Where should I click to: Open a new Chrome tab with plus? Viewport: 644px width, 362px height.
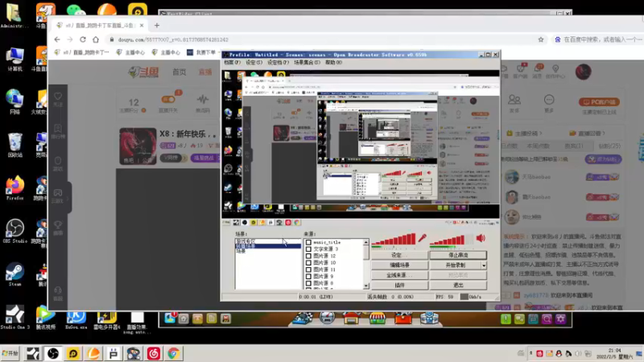click(x=156, y=26)
